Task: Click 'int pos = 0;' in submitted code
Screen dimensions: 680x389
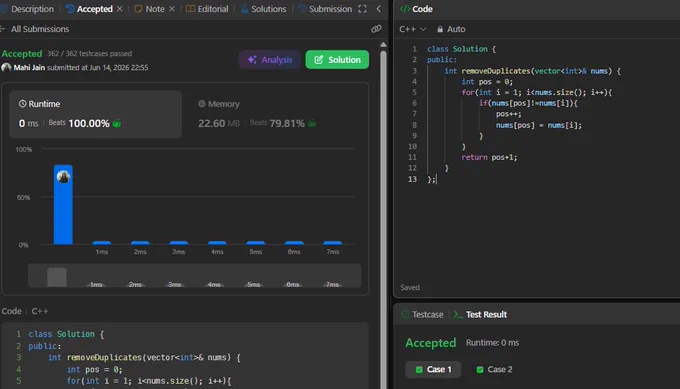Action: tap(95, 369)
